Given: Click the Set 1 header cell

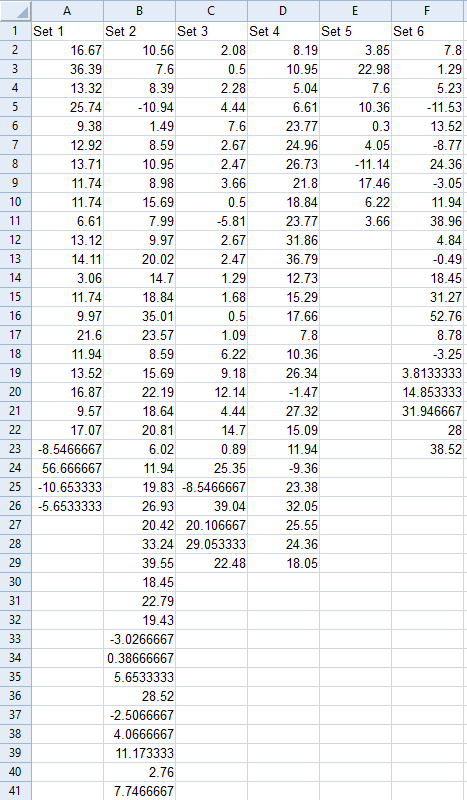Looking at the screenshot, I should (x=67, y=31).
